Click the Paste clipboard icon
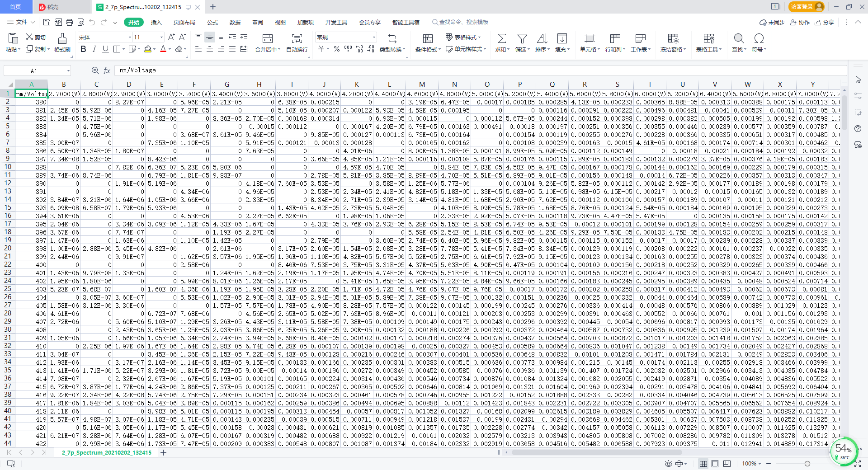The width and height of the screenshot is (868, 470). [x=13, y=38]
